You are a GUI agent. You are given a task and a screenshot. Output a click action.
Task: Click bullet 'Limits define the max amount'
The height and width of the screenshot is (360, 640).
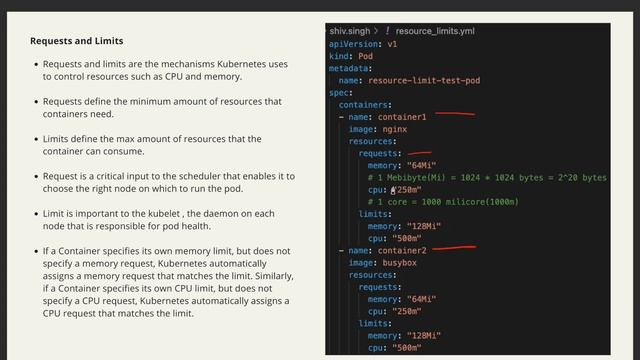tap(152, 145)
